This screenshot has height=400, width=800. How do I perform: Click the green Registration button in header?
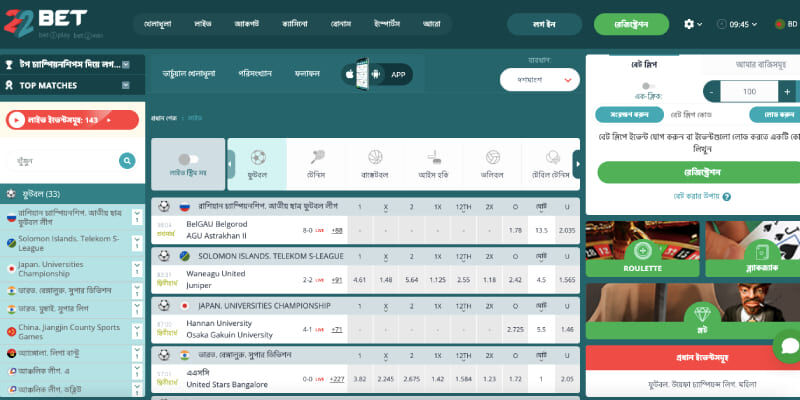tap(631, 24)
